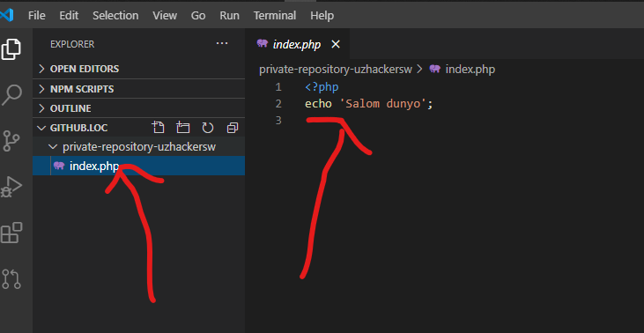Select index.php in the file tree

point(139,166)
